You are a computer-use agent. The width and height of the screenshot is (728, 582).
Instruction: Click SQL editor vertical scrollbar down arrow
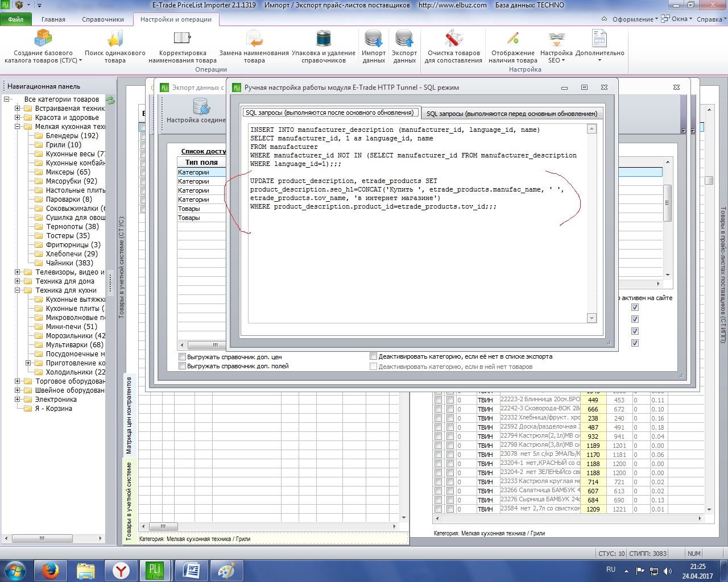point(592,318)
